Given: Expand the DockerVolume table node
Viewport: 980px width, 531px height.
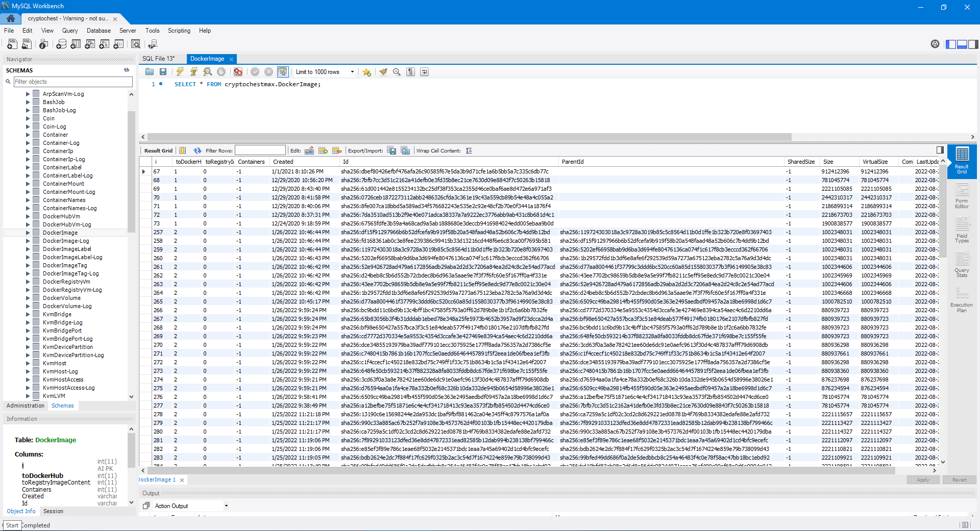Looking at the screenshot, I should (x=28, y=298).
